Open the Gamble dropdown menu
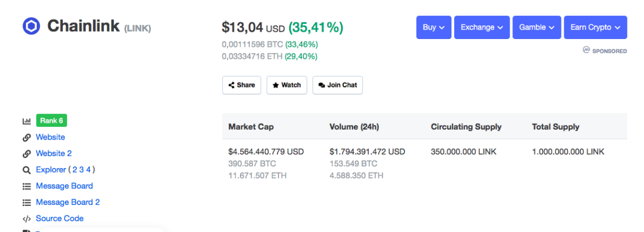644x232 pixels. 537,27
